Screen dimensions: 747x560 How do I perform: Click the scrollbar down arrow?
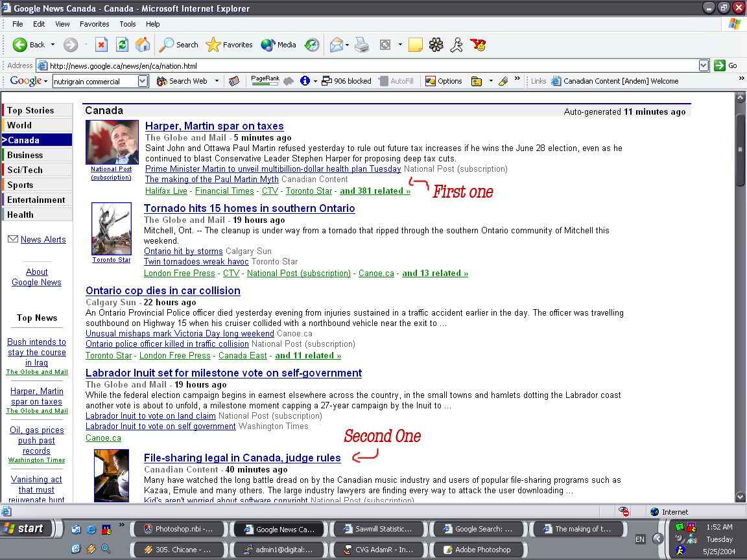tap(741, 497)
